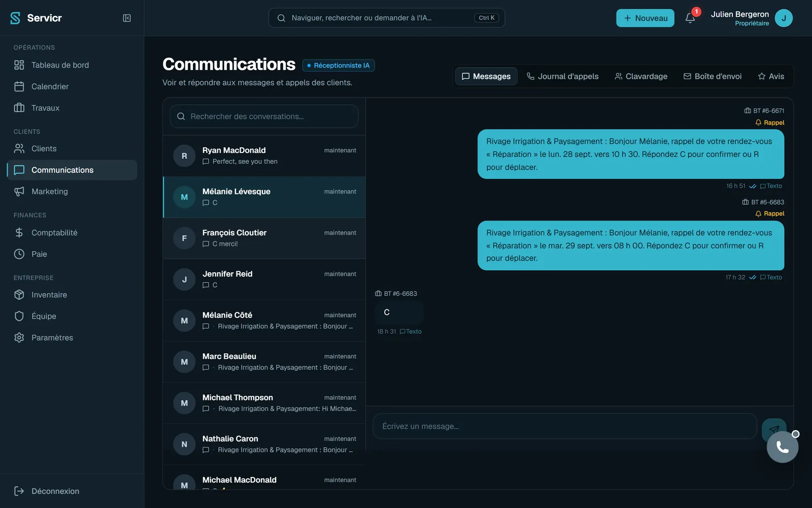The height and width of the screenshot is (508, 812).
Task: Send message with paper plane icon
Action: 774,429
